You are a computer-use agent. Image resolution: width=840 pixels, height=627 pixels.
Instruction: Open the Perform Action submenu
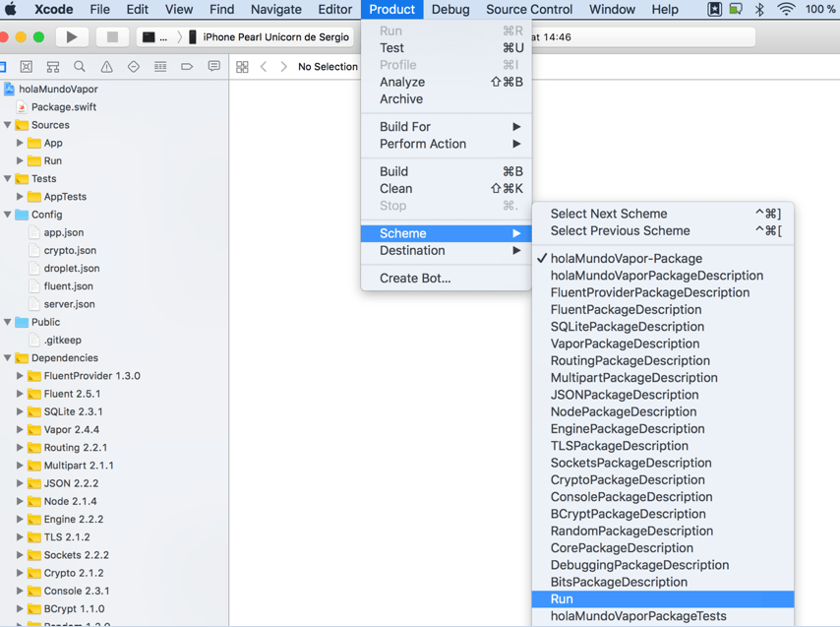point(447,144)
